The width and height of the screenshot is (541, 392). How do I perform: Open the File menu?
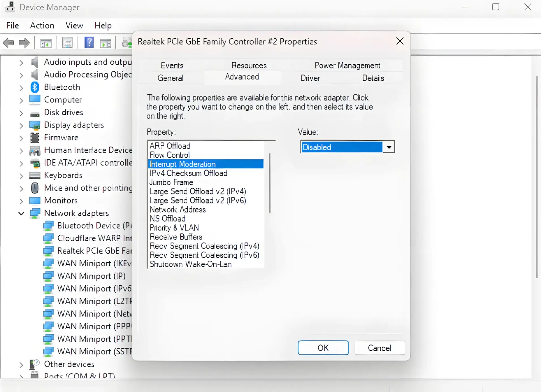click(12, 25)
